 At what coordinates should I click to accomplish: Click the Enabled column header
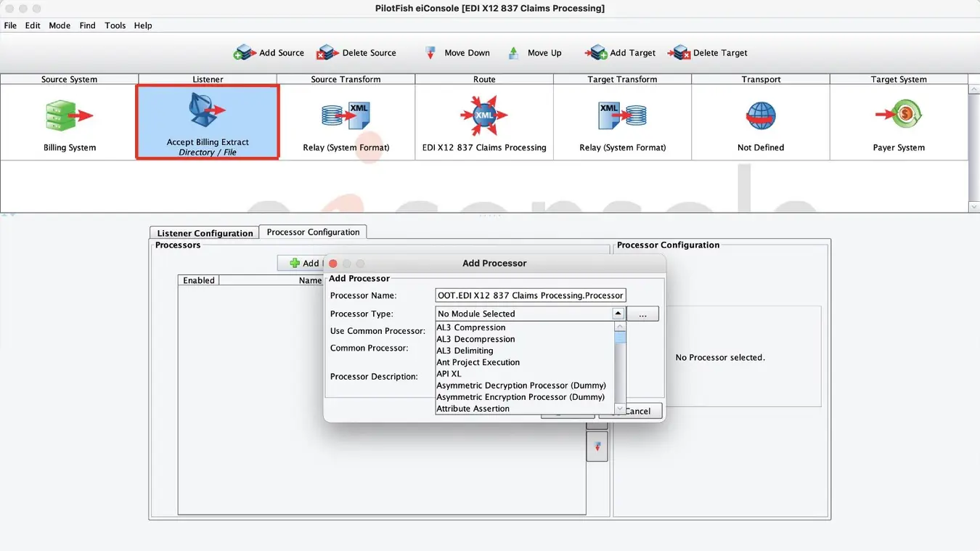click(x=198, y=280)
